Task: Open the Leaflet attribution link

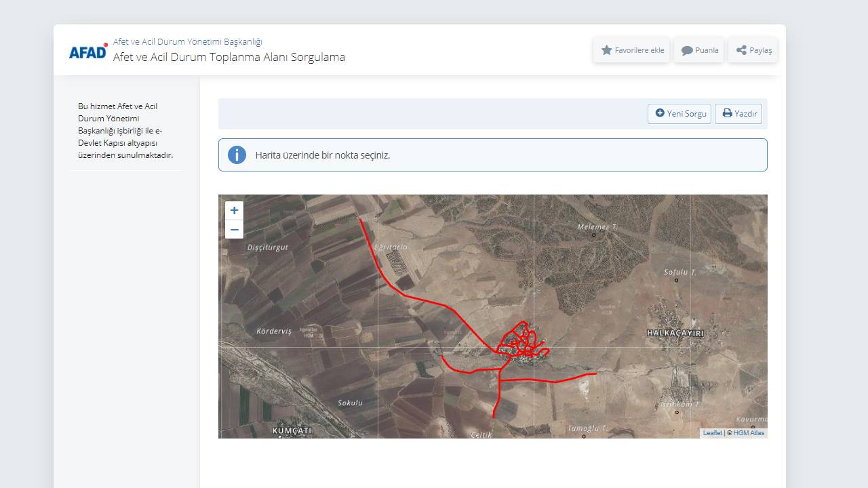Action: click(x=712, y=433)
